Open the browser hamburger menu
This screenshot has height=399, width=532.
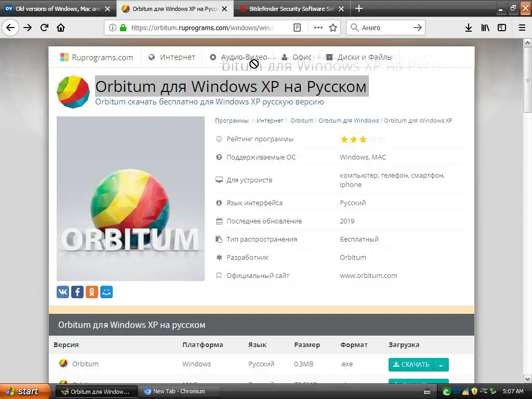(x=522, y=28)
